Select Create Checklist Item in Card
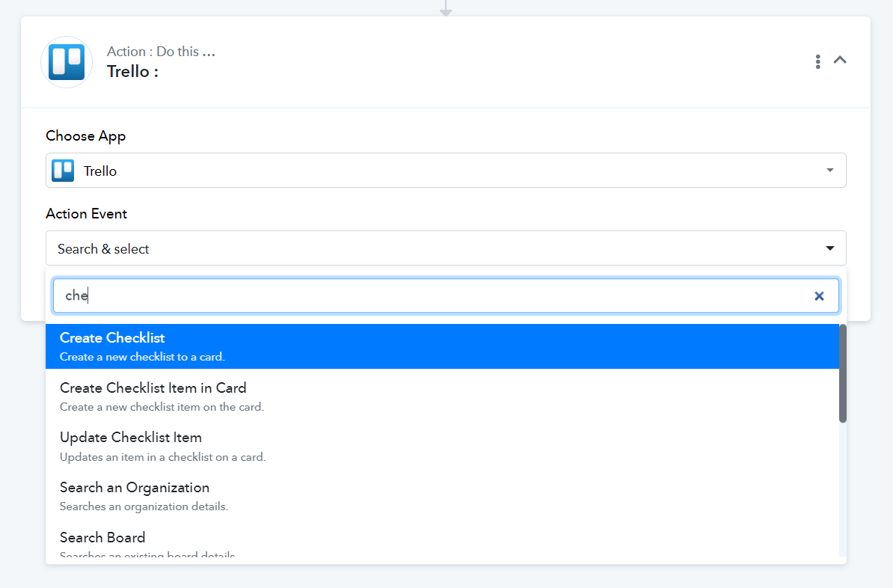 [x=442, y=396]
